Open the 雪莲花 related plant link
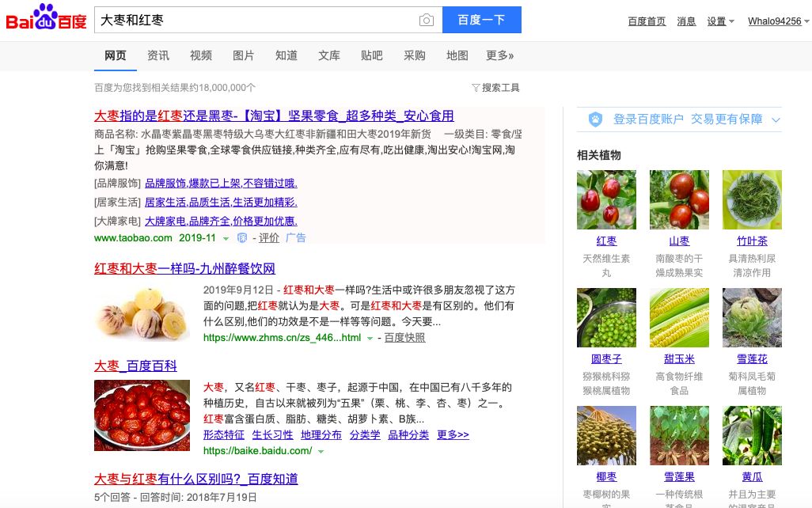The width and height of the screenshot is (812, 508). coord(752,359)
